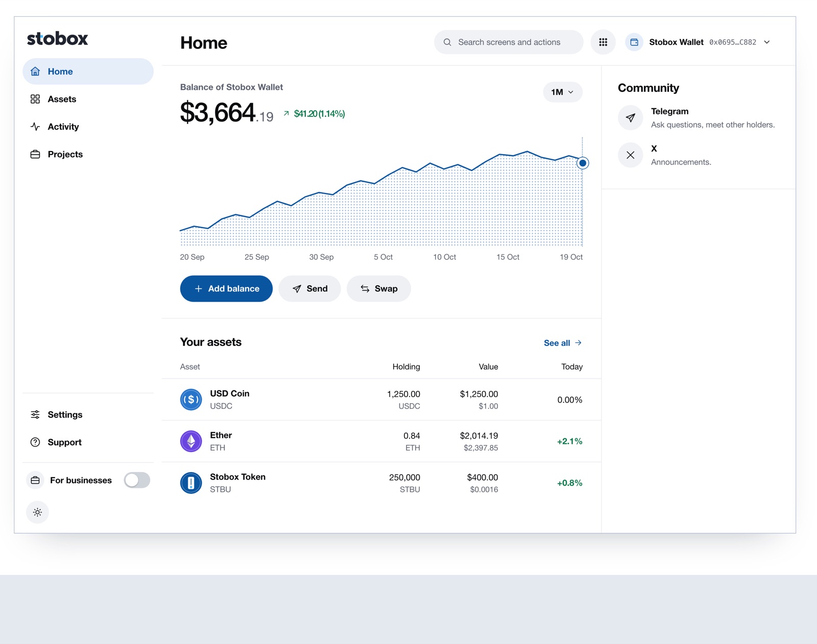This screenshot has width=817, height=644.
Task: Open Projects in sidebar
Action: 88,154
